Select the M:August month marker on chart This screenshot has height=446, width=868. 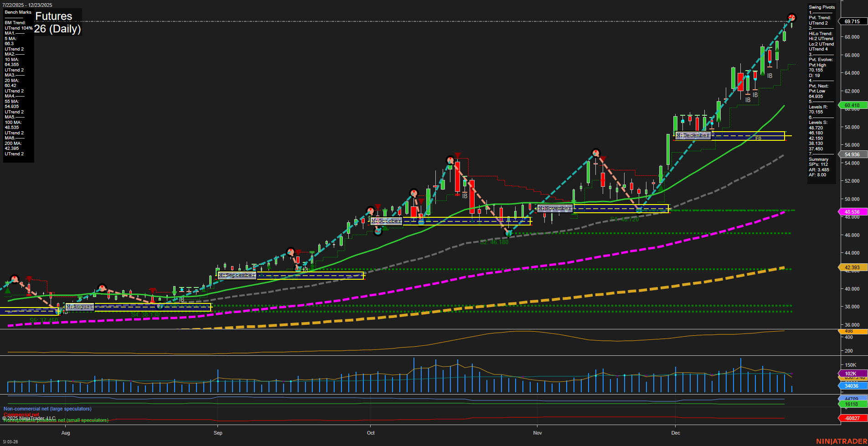click(x=80, y=307)
